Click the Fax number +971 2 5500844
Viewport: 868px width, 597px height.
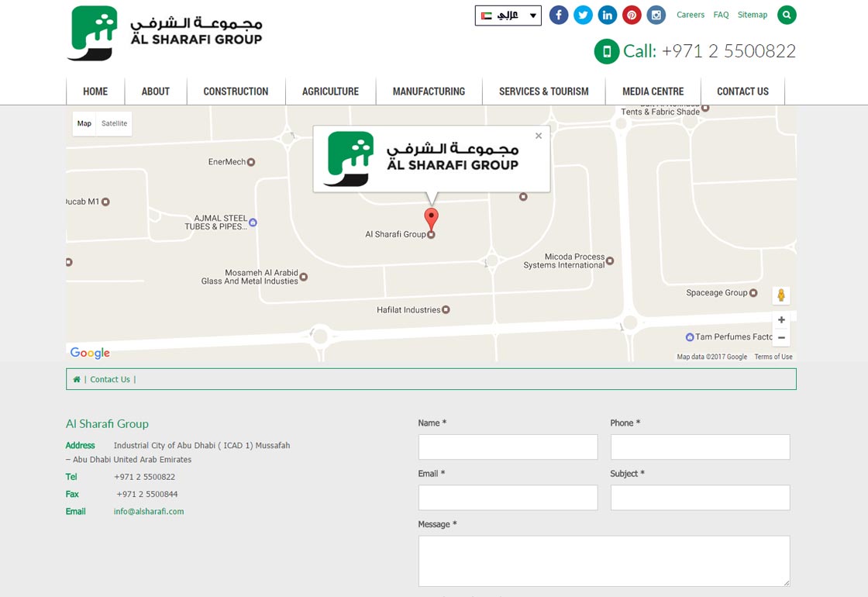tap(147, 495)
